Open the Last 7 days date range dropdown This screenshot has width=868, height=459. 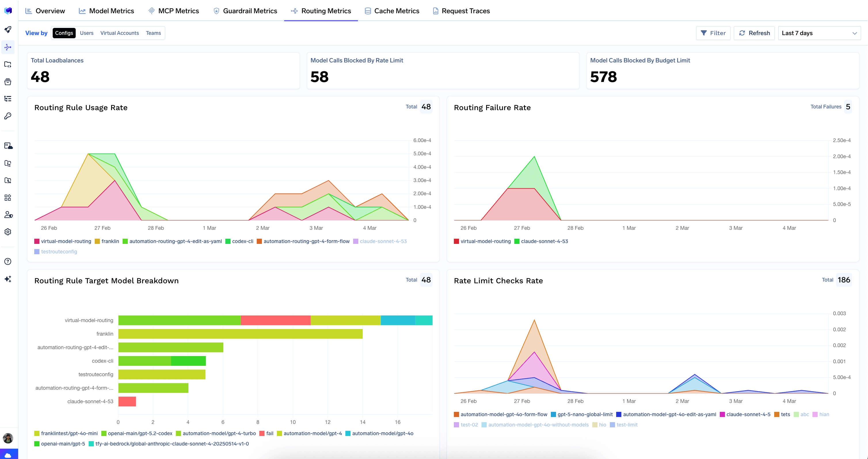[x=819, y=33]
